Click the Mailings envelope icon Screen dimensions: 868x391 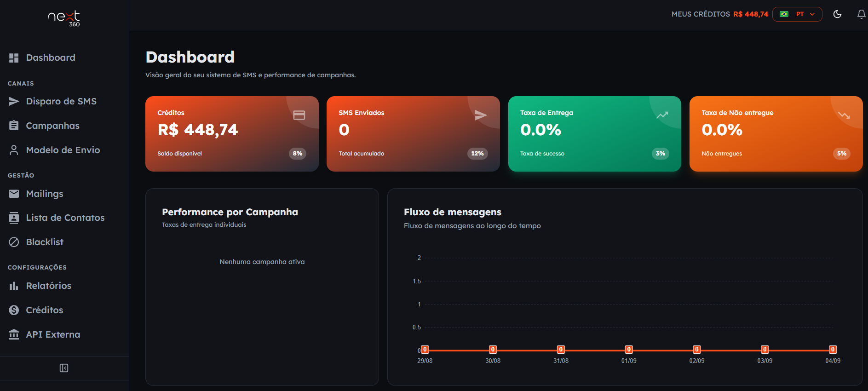14,194
